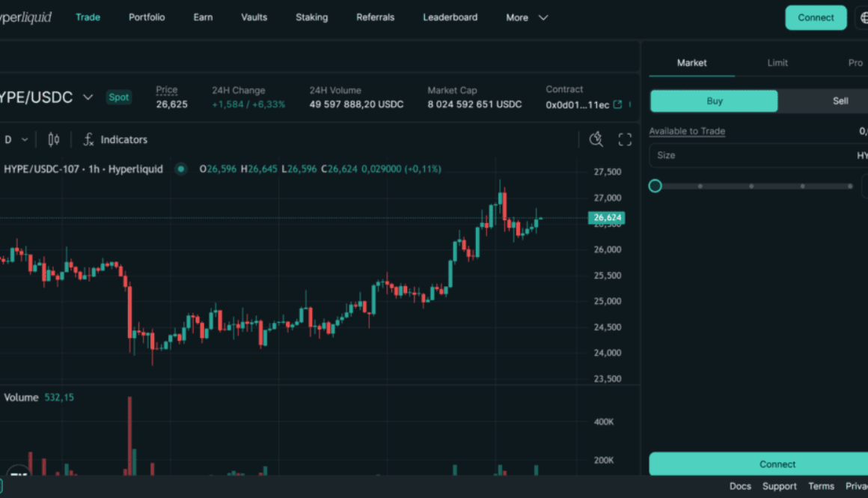Click the HYPE/USDC-107 chart legend title
This screenshot has width=868, height=498.
click(x=83, y=169)
